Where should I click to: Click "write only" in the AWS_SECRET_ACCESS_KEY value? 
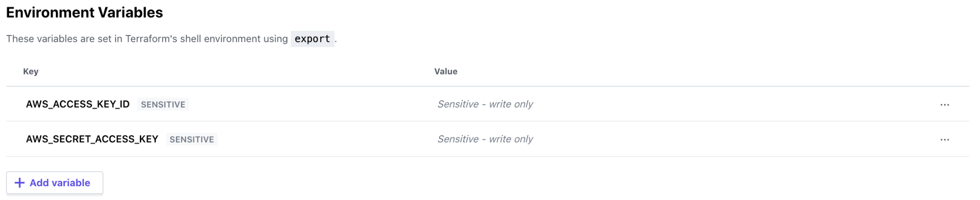(511, 139)
